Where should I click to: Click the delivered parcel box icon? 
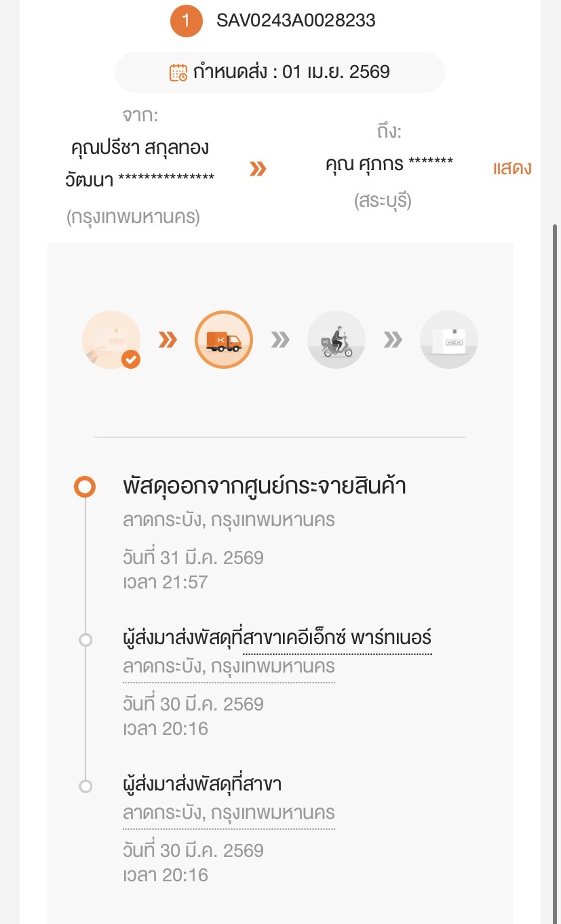tap(449, 340)
